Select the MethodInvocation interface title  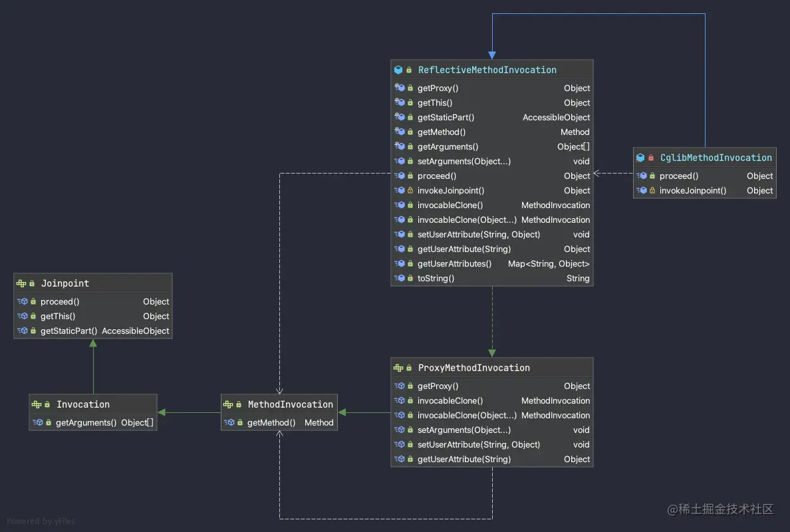(290, 404)
